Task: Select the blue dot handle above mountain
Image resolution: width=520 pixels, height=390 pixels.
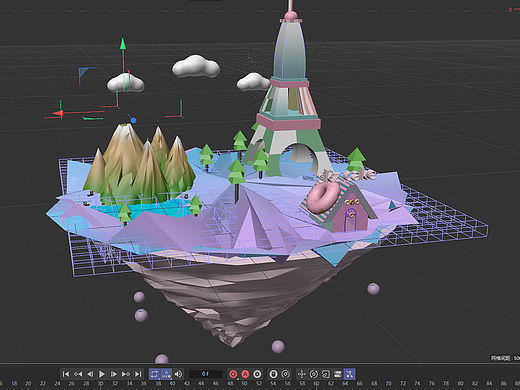Action: point(133,120)
